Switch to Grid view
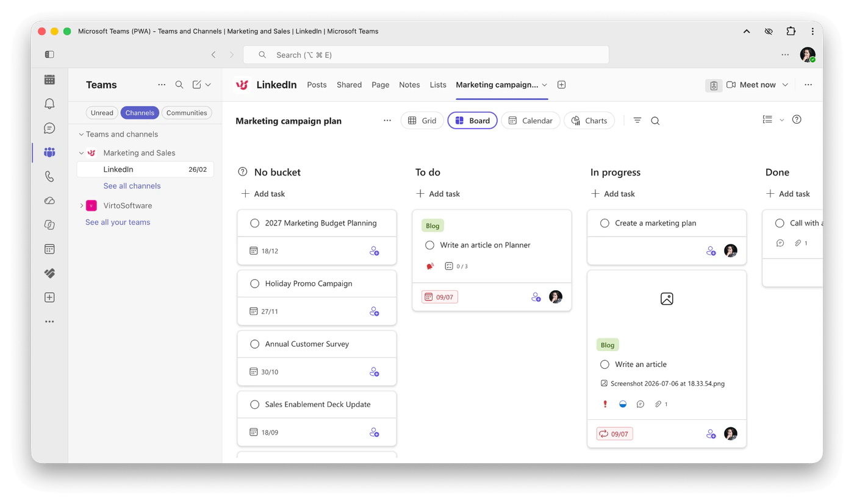This screenshot has height=504, width=854. pyautogui.click(x=422, y=121)
